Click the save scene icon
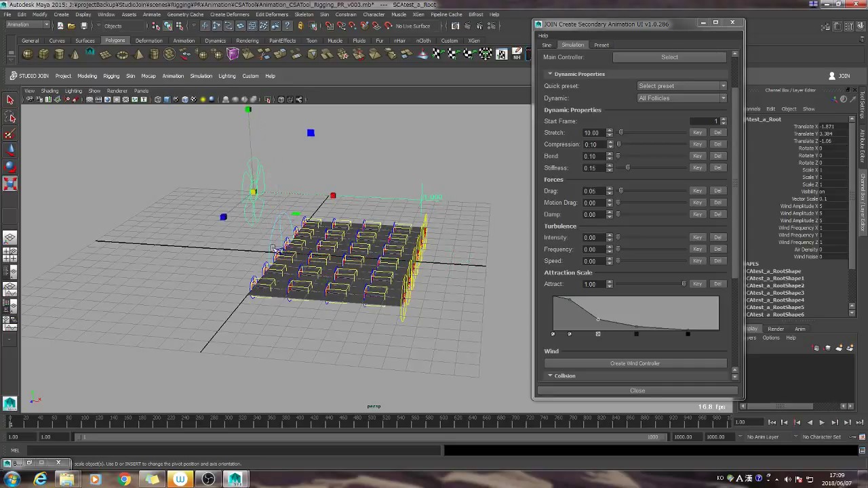The image size is (868, 488). click(x=84, y=26)
